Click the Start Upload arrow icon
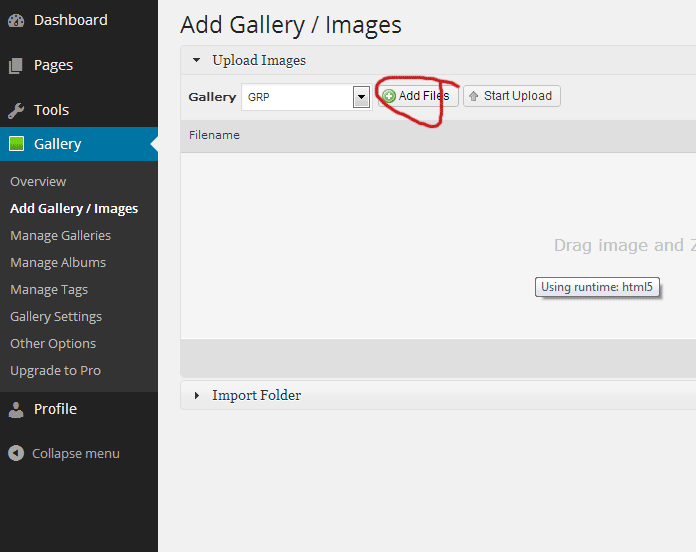Viewport: 696px width, 552px height. pos(474,96)
